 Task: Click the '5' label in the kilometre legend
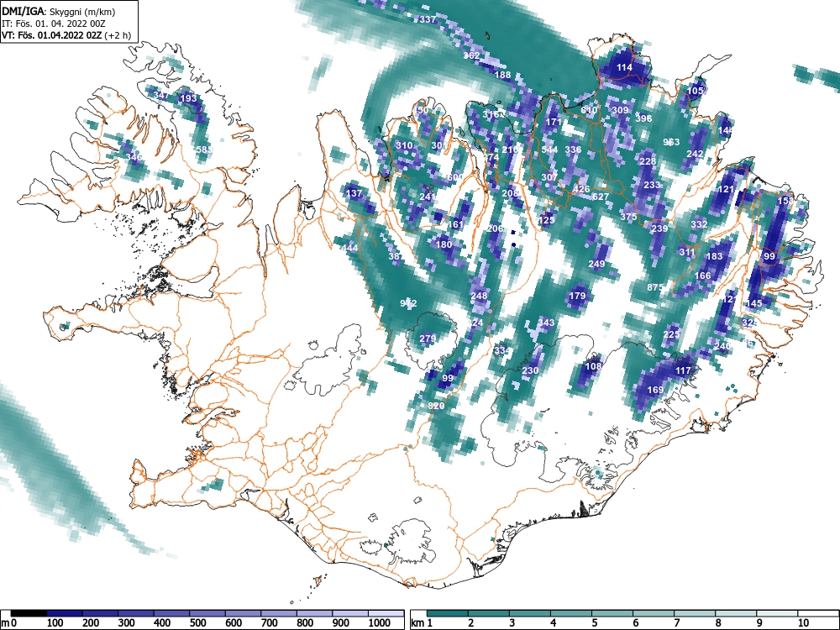click(594, 623)
